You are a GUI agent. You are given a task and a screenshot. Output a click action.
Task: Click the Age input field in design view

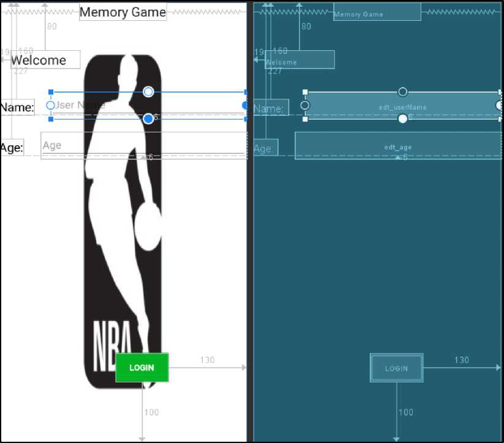click(144, 145)
